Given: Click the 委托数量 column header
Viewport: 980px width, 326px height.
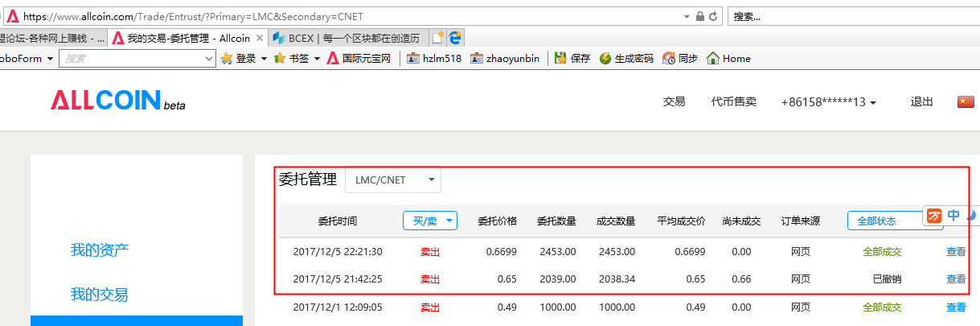Looking at the screenshot, I should [556, 221].
